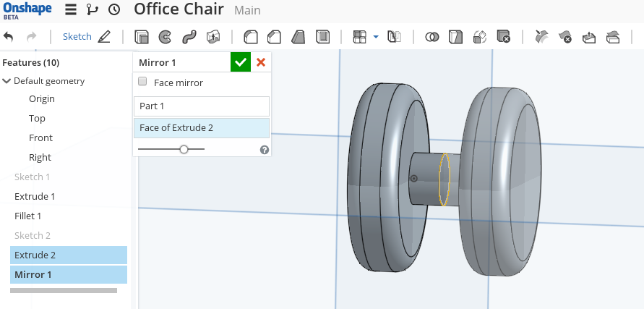Select the Revolve tool
The image size is (644, 309).
(x=165, y=36)
